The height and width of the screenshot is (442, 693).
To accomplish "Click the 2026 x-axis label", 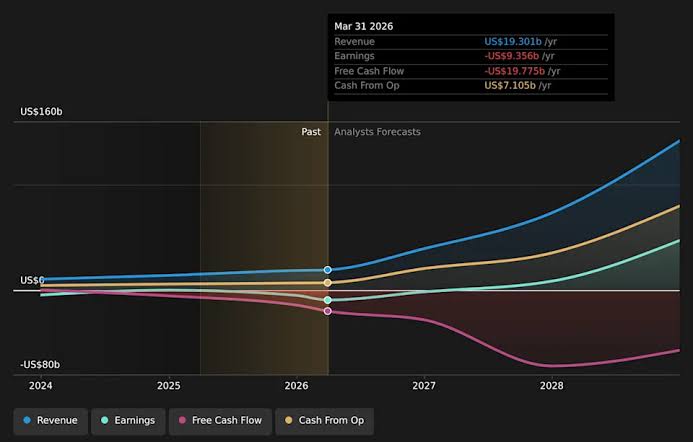I will 297,386.
